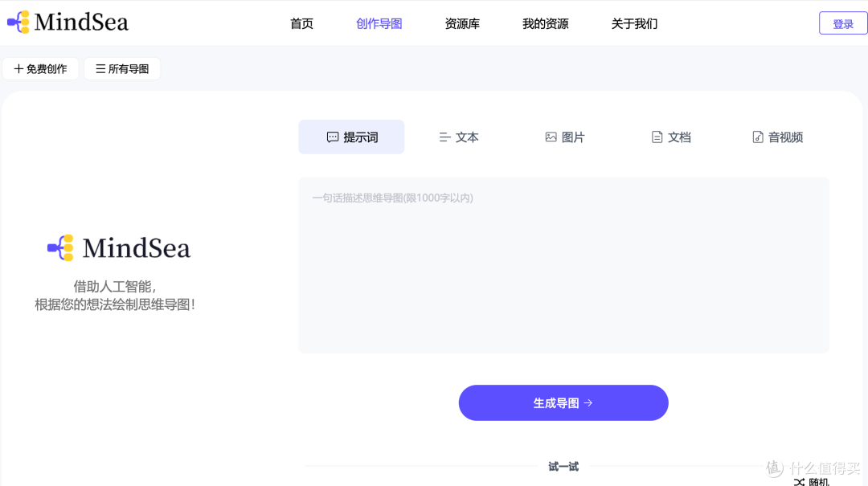Open 我的资源 in the top navigation
Screen dimensions: 868x486
click(x=545, y=24)
